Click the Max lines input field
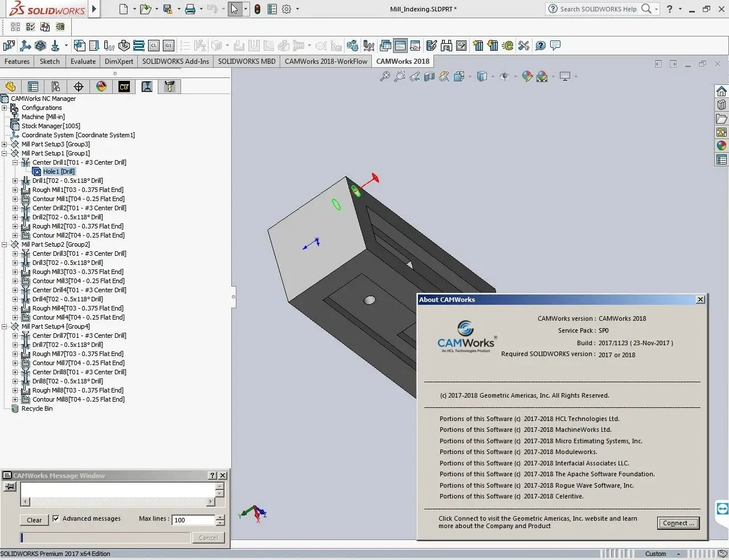This screenshot has width=729, height=560. pos(194,520)
